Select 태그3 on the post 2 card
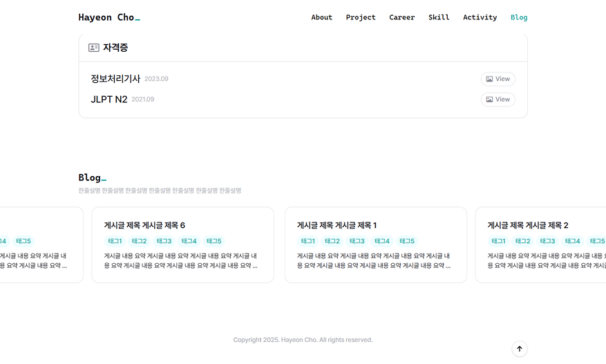The width and height of the screenshot is (606, 364). (547, 241)
